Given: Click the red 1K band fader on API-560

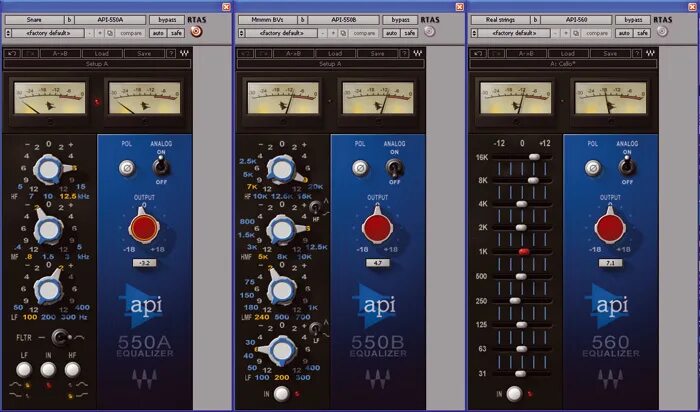Looking at the screenshot, I should (x=524, y=252).
